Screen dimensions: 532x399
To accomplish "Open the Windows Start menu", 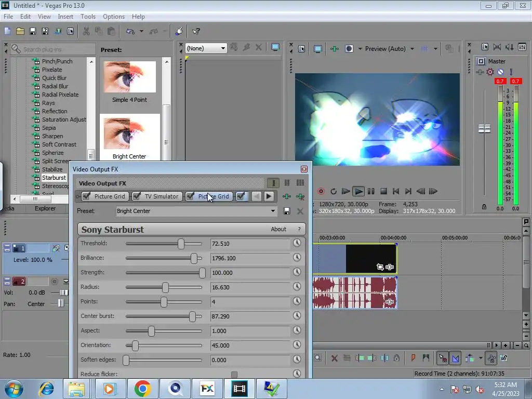I will pyautogui.click(x=14, y=389).
